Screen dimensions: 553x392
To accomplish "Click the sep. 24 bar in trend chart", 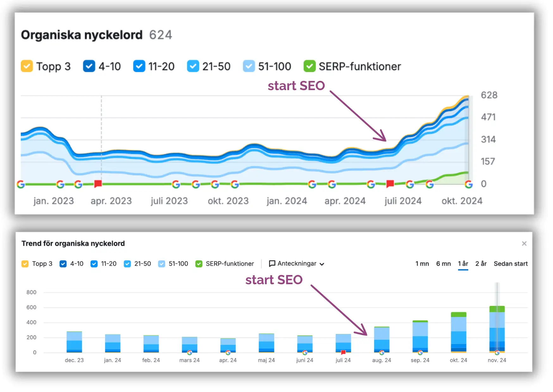I will point(420,336).
